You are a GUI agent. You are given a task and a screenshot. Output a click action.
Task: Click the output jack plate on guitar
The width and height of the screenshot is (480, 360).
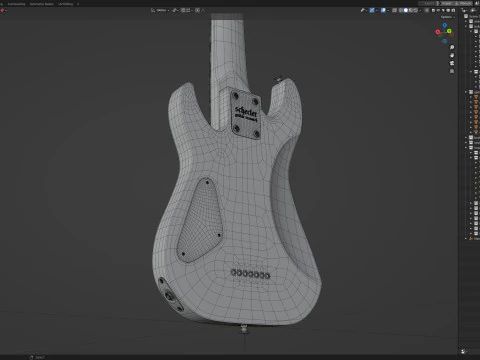170,295
